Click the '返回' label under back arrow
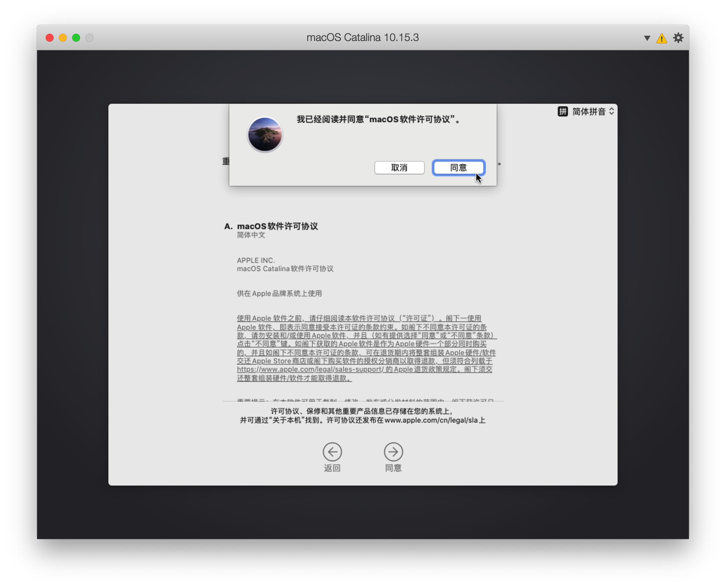 tap(332, 468)
